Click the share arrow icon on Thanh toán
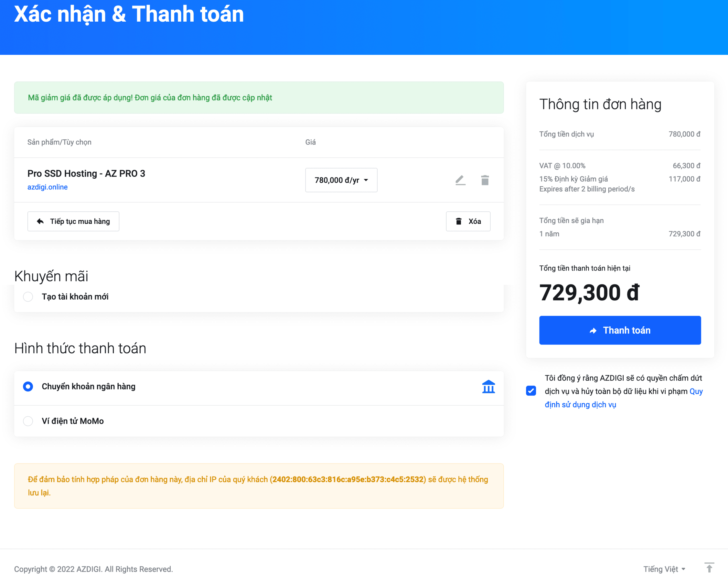Image resolution: width=728 pixels, height=586 pixels. coord(593,331)
